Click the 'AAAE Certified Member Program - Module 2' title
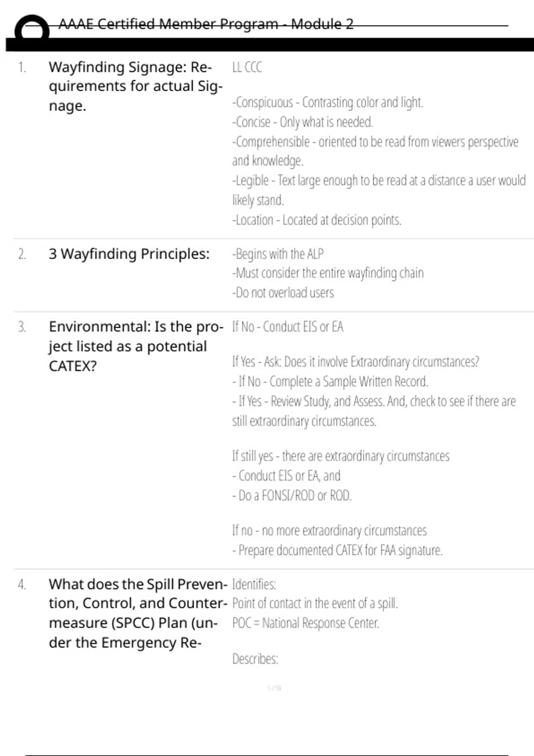 coord(206,24)
